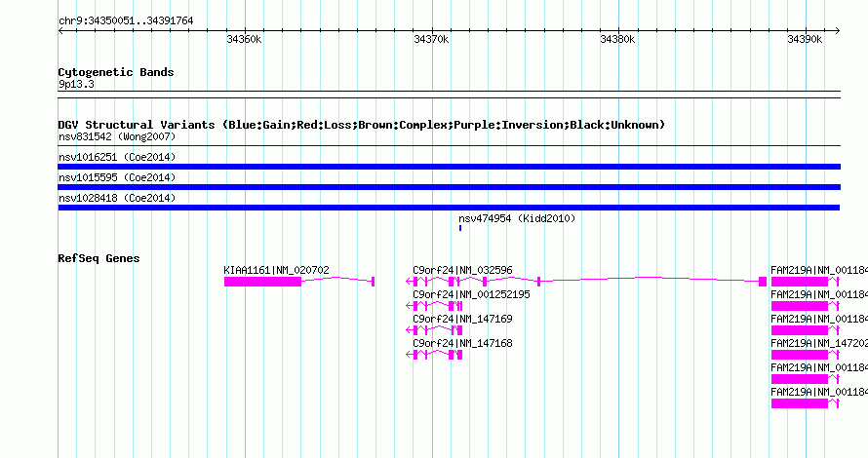
Task: Select the Cytogenetic Bands track title
Action: (116, 72)
